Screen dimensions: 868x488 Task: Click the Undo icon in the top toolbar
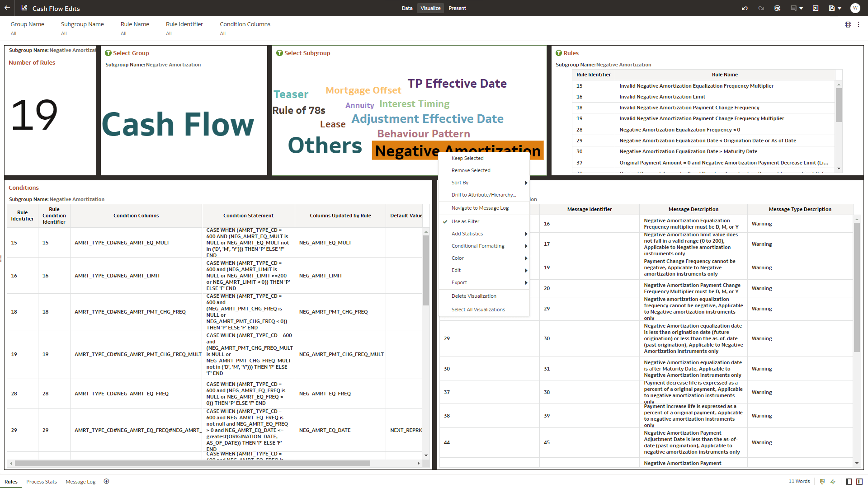(745, 8)
